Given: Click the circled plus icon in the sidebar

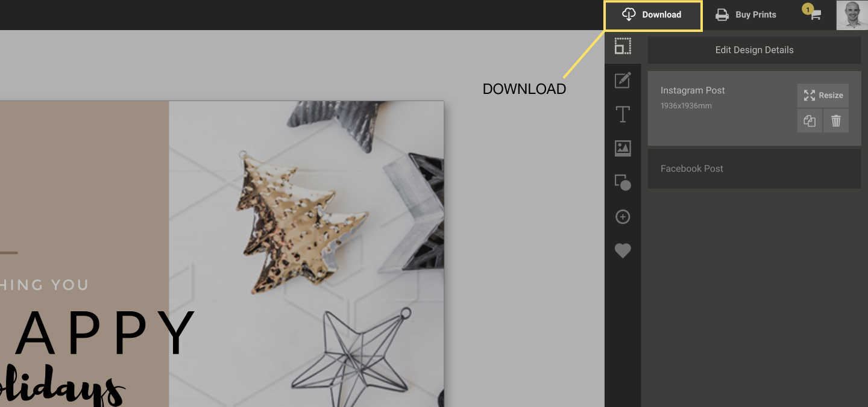Looking at the screenshot, I should click(623, 217).
